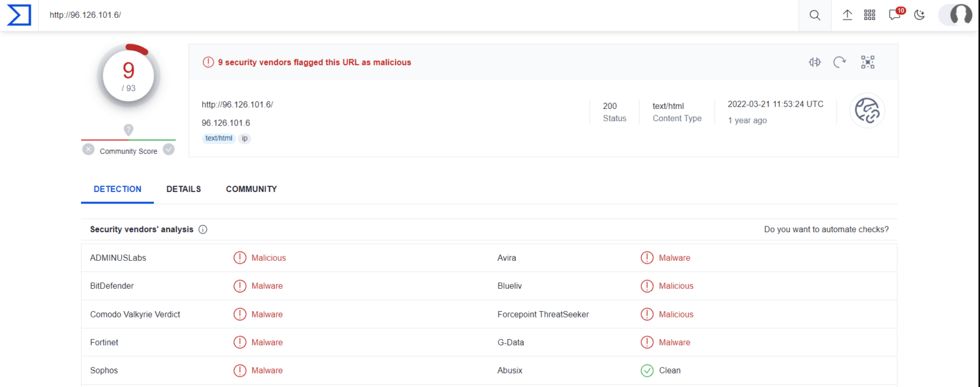This screenshot has width=980, height=387.
Task: Click the upload file icon
Action: coord(847,15)
